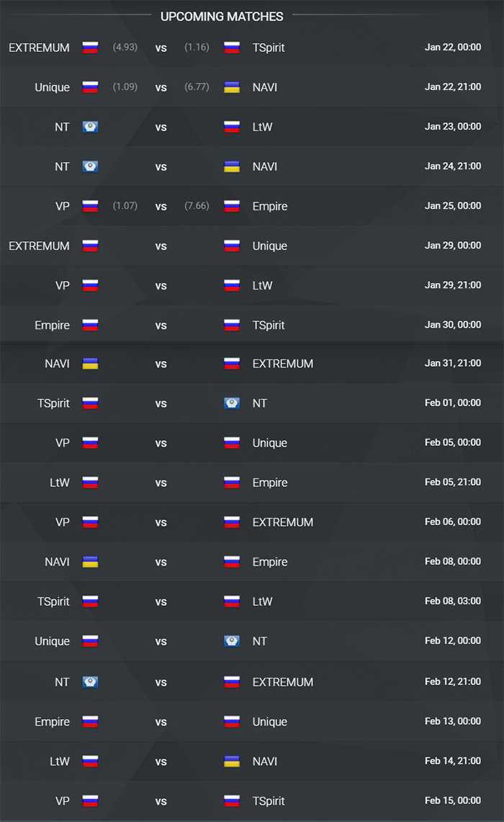Click vs in the VP vs EXTREMUM row

[161, 522]
